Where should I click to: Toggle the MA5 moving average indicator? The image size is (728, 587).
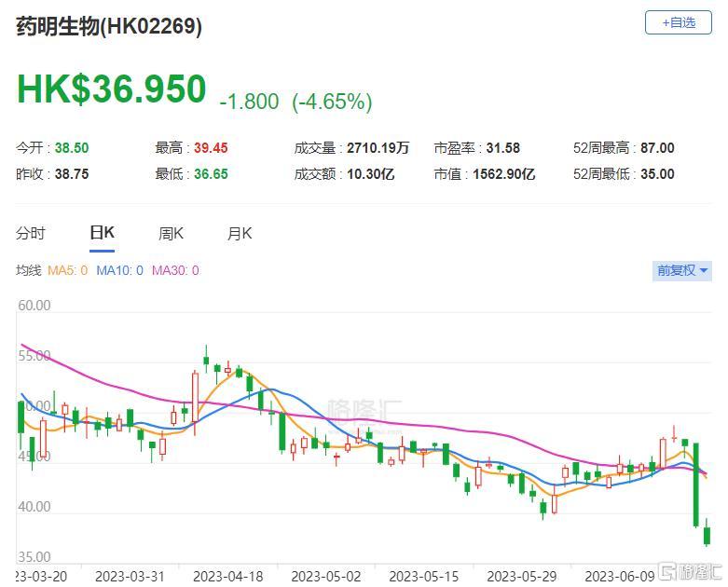(x=69, y=270)
